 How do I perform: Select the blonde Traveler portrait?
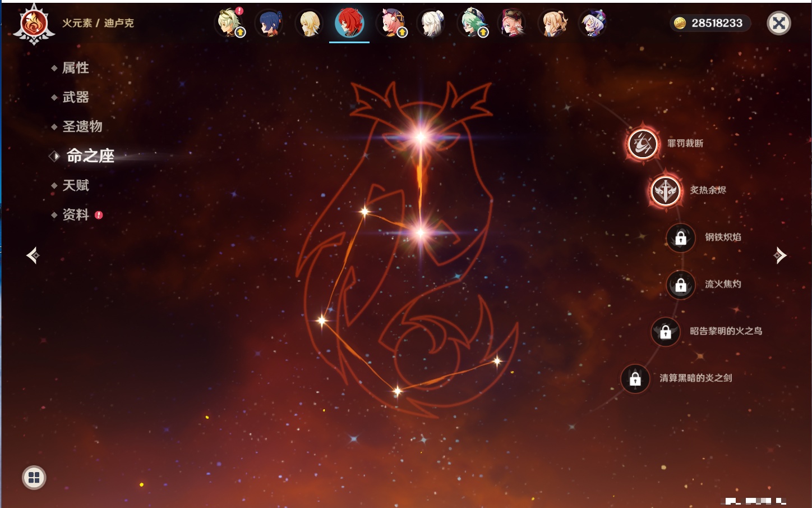(x=310, y=24)
